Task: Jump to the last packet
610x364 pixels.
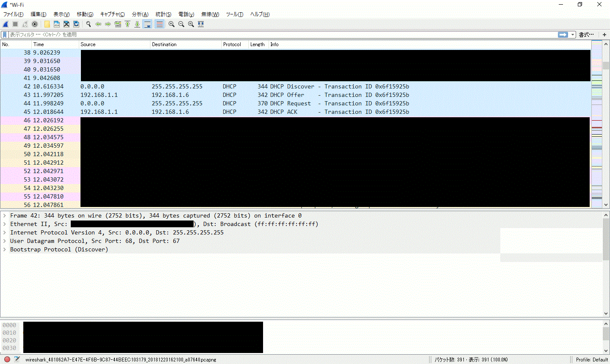Action: pos(137,24)
